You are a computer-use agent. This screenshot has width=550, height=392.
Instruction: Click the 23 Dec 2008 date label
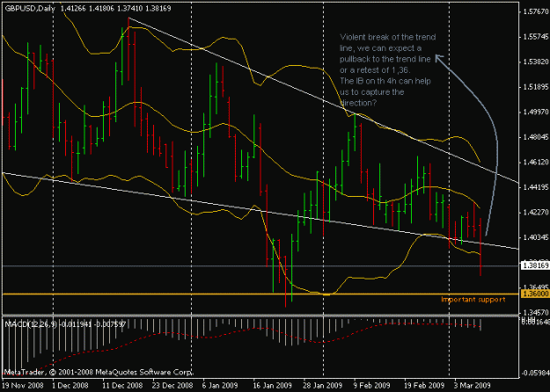(x=172, y=385)
